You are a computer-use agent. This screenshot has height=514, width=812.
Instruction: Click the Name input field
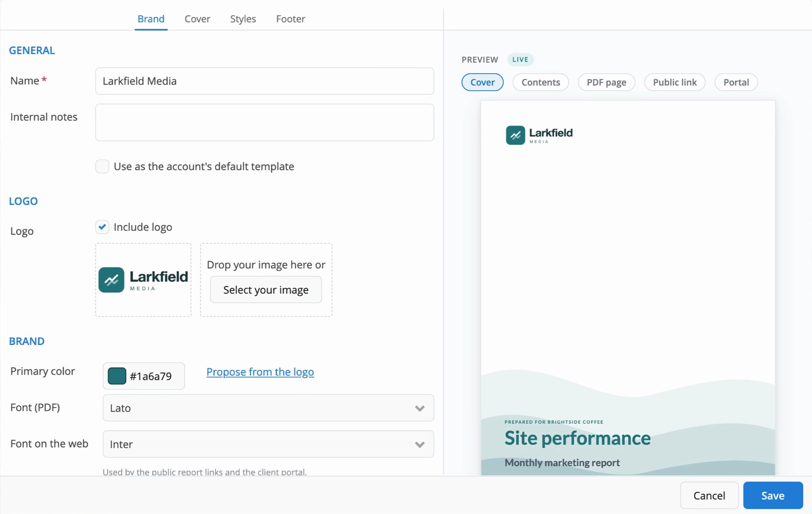click(264, 81)
